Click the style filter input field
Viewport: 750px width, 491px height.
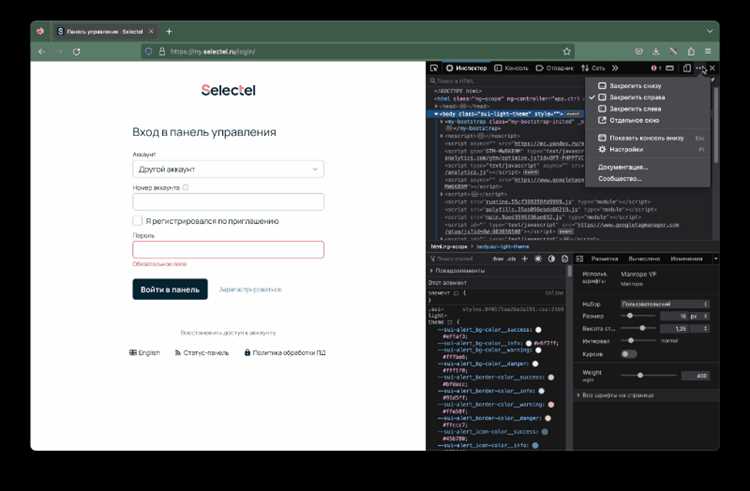tap(459, 259)
